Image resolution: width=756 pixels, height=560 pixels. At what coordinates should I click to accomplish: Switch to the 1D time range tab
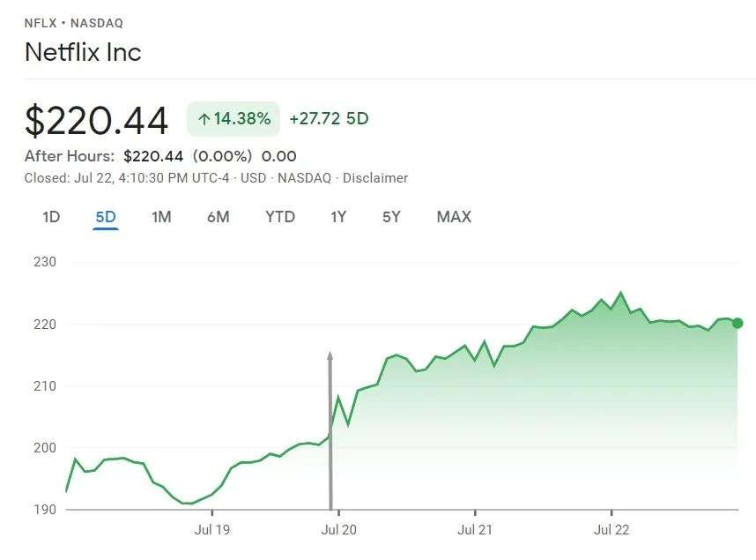(x=51, y=217)
